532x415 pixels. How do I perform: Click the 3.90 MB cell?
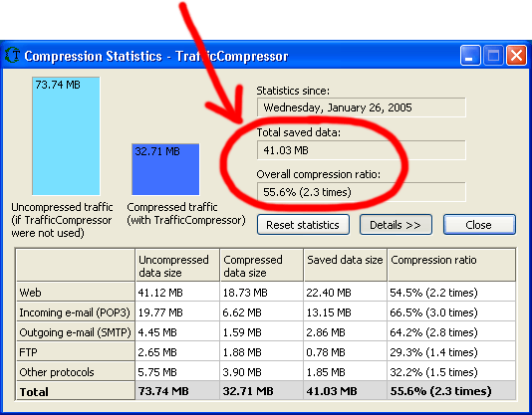(x=262, y=372)
